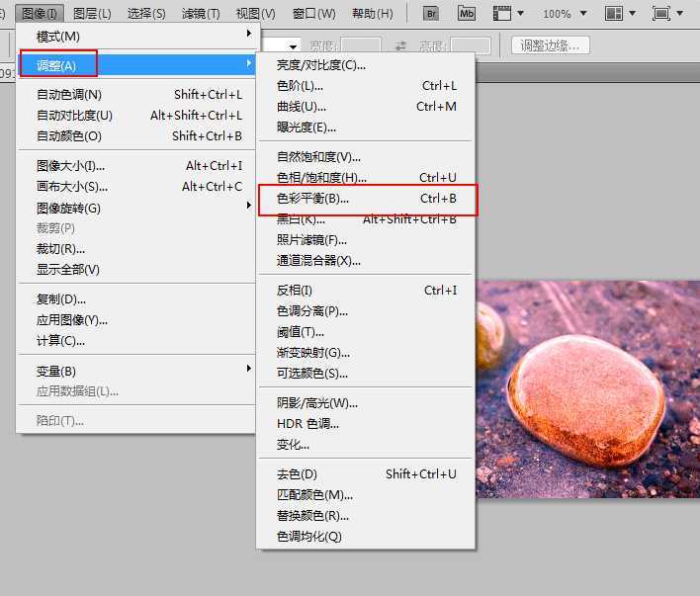
Task: Open 匹配颜色(M)... adjustment
Action: click(x=366, y=494)
